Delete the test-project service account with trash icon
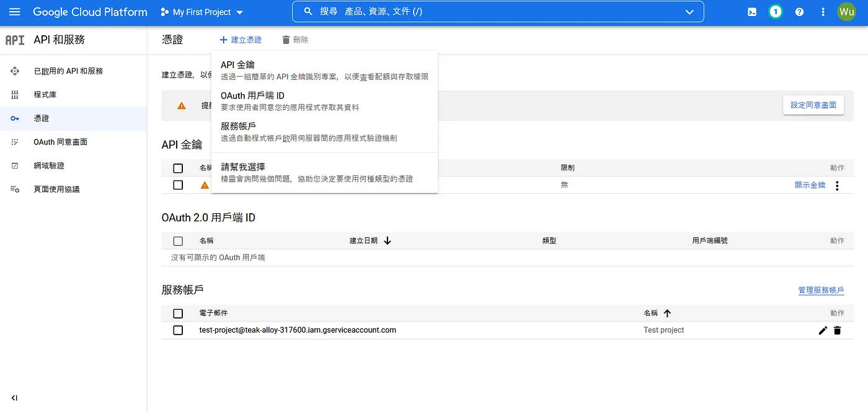The height and width of the screenshot is (412, 868). pyautogui.click(x=837, y=330)
